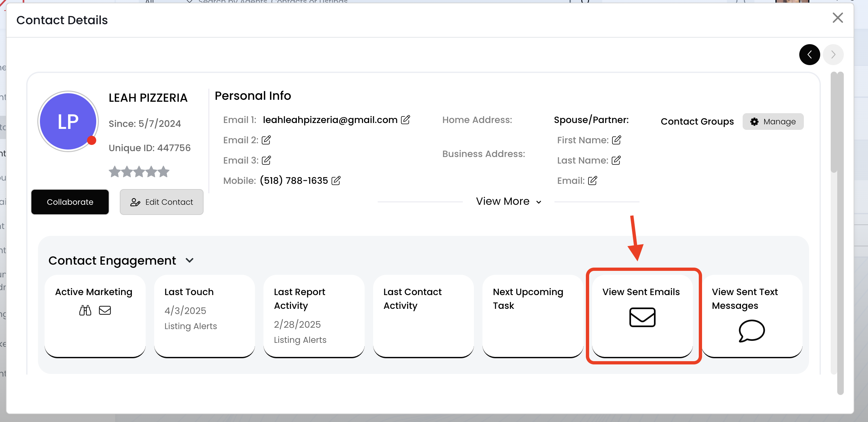Open the View Sent Emails envelope icon
The image size is (868, 422).
642,317
